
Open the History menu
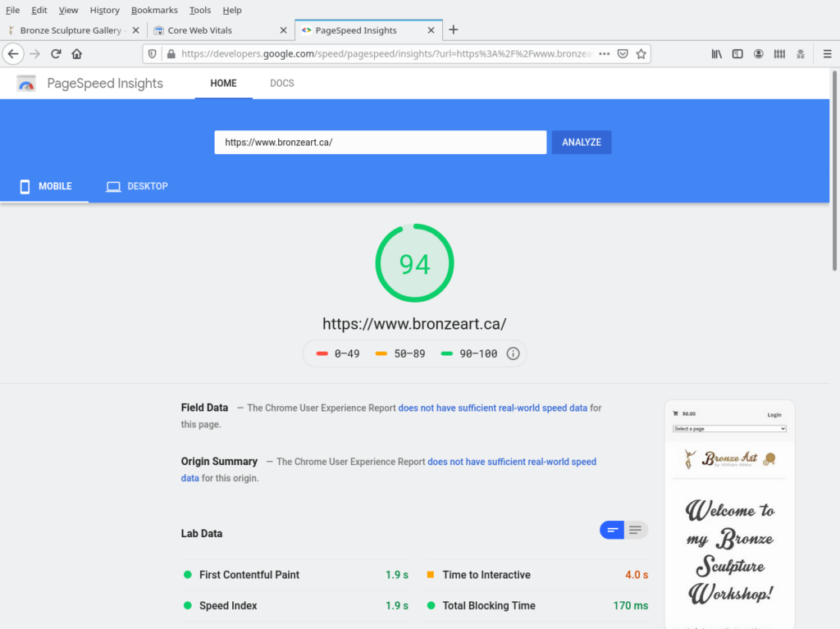click(x=104, y=10)
